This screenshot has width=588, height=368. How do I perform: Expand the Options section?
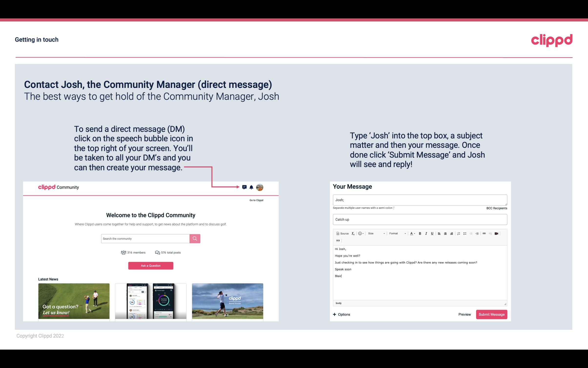(x=341, y=314)
